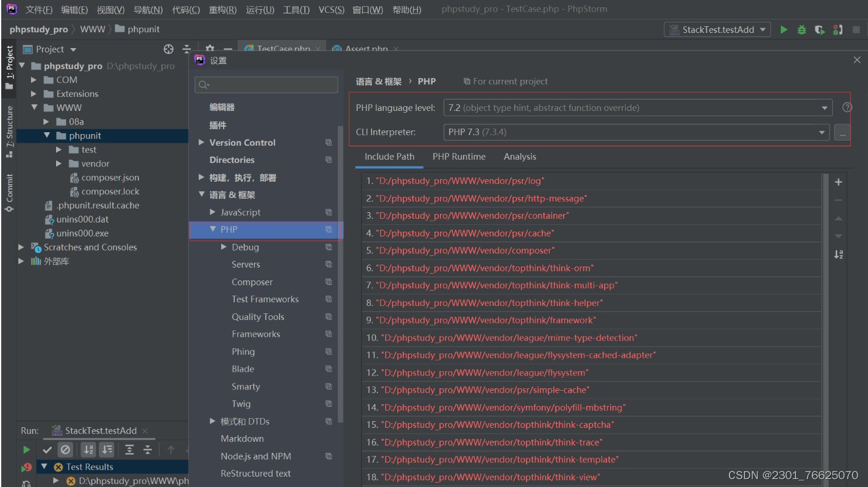Expand the vendor folder
The image size is (868, 487).
59,163
